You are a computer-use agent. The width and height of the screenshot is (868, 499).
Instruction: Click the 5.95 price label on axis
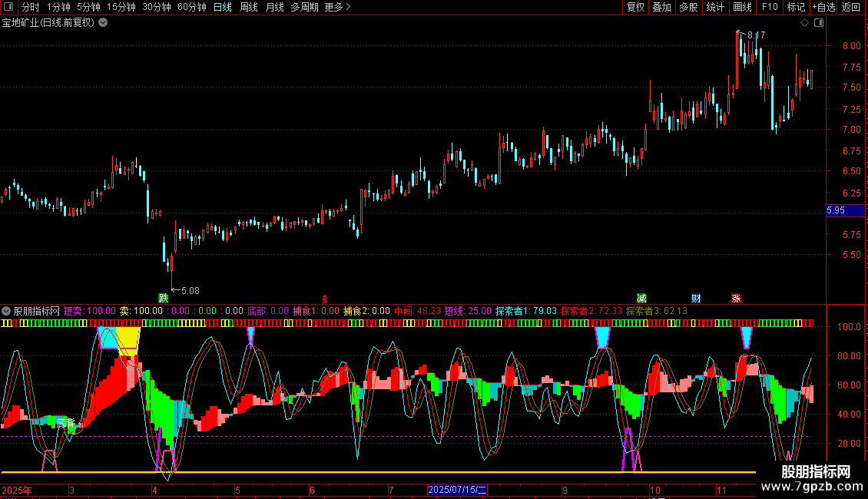click(836, 210)
